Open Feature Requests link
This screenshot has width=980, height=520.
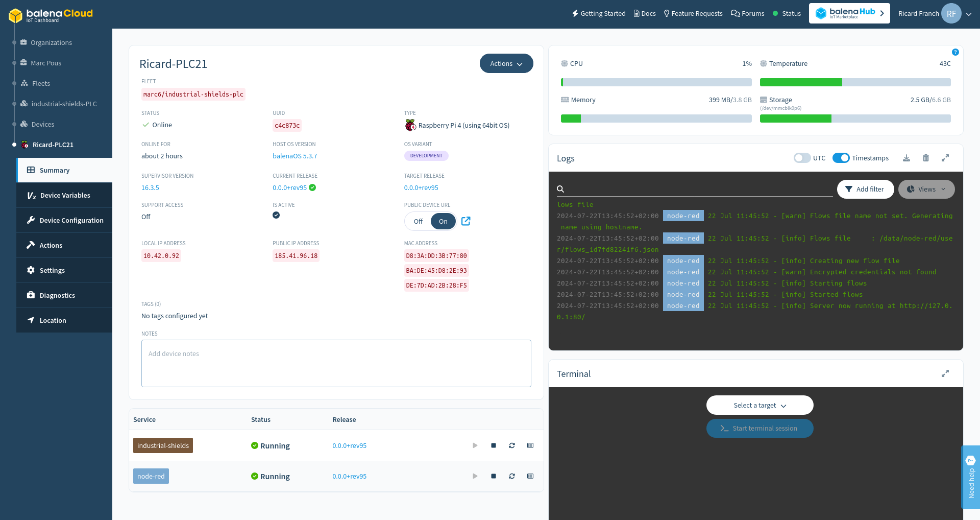click(693, 13)
